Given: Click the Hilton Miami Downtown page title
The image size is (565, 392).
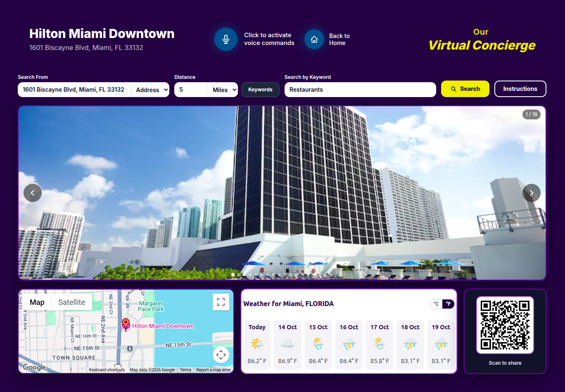Looking at the screenshot, I should click(102, 33).
